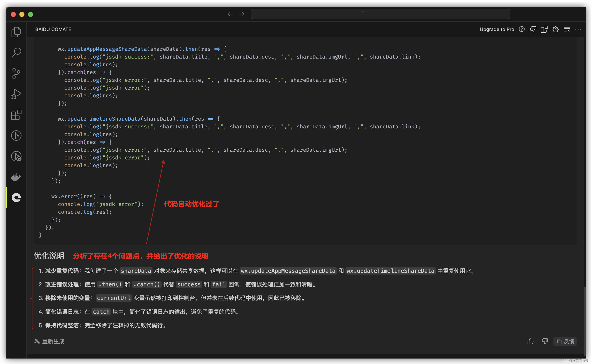This screenshot has width=591, height=364.
Task: Click the currentUrl inline code
Action: click(x=114, y=298)
